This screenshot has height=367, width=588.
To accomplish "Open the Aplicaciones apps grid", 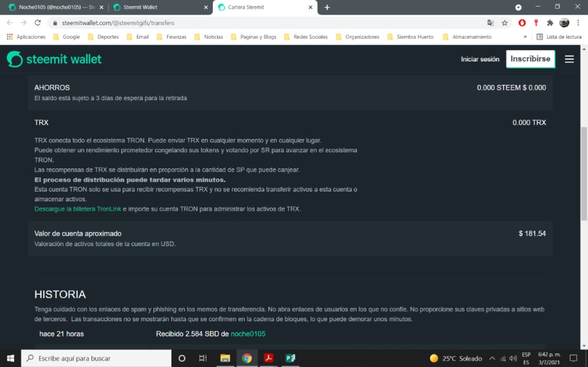I will pyautogui.click(x=26, y=36).
